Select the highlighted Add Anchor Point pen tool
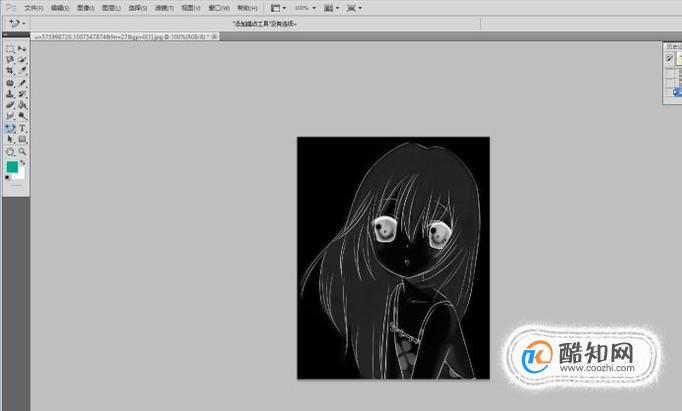682x411 pixels. coord(10,128)
